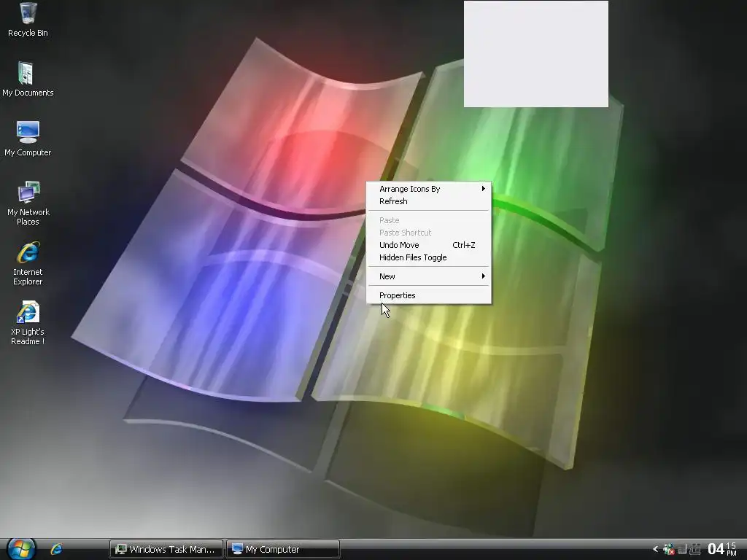Select the My Network Places desktop icon

coord(28,203)
